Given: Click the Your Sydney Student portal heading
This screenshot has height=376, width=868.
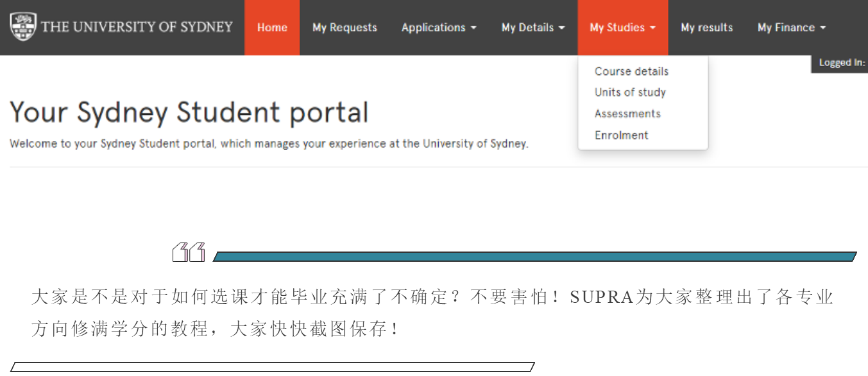Looking at the screenshot, I should tap(189, 112).
